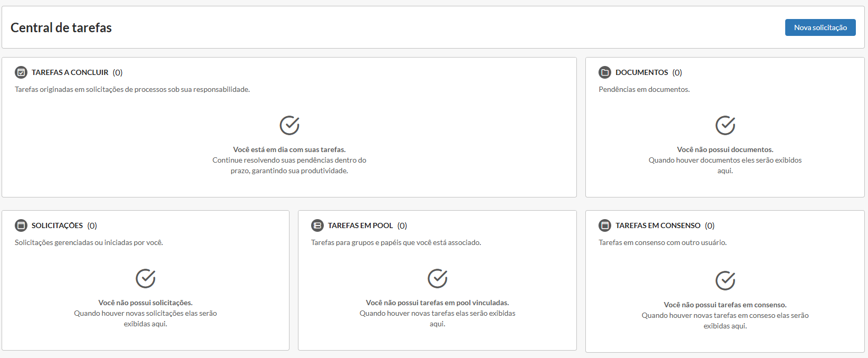Click the Tarefas em consenso icon
This screenshot has height=358, width=868.
(605, 225)
